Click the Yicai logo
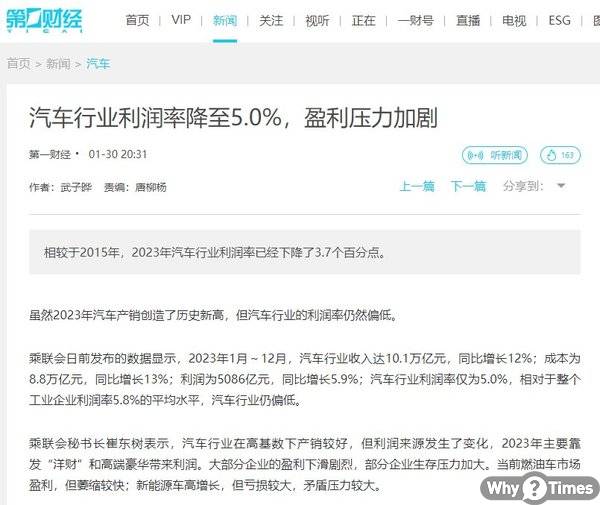 44,20
